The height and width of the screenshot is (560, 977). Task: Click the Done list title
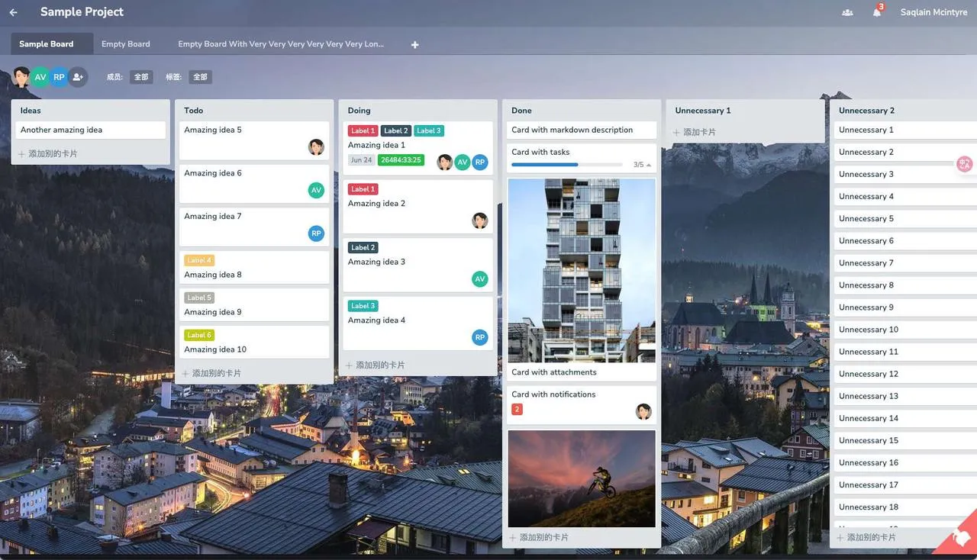click(522, 111)
